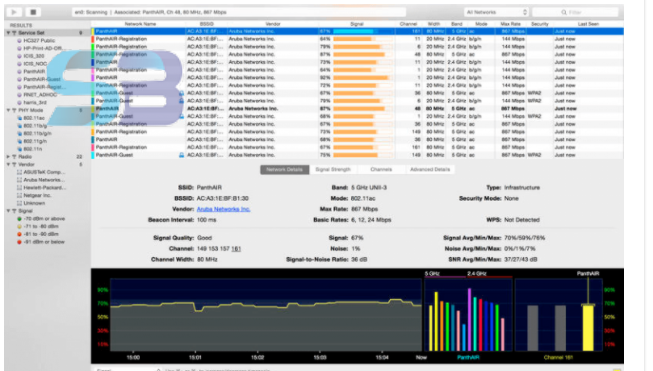This screenshot has width=653, height=371.
Task: Sort by the Signal column header
Action: [x=357, y=24]
